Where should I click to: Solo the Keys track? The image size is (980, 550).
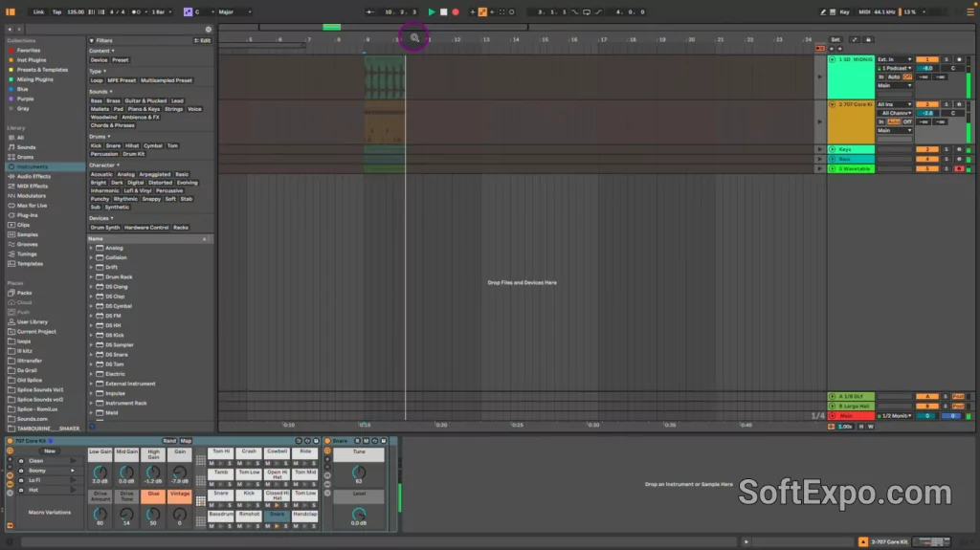[x=947, y=149]
